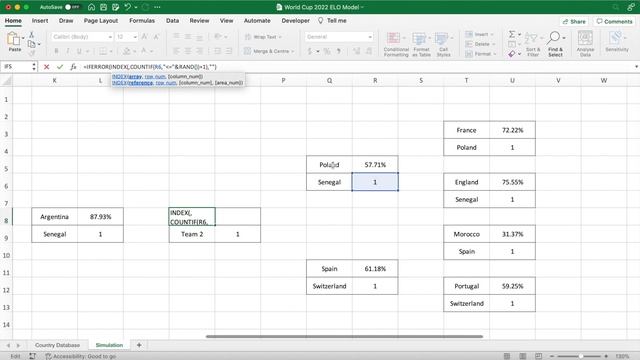This screenshot has width=640, height=360.
Task: Switch to Country Database sheet tab
Action: [57, 345]
